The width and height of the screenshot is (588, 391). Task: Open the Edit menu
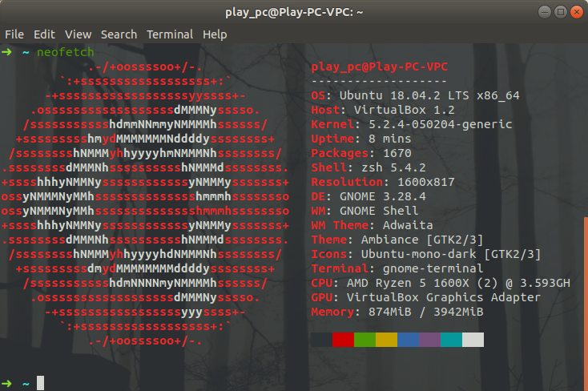[44, 34]
